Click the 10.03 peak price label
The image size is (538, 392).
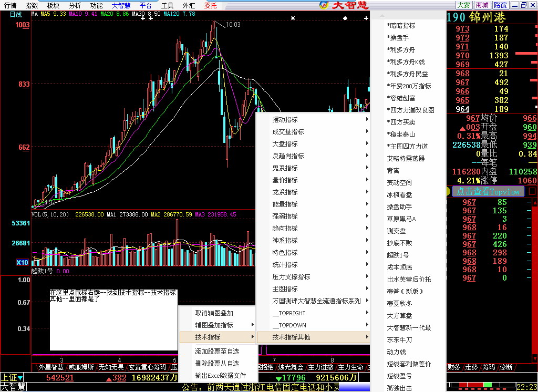tap(233, 25)
